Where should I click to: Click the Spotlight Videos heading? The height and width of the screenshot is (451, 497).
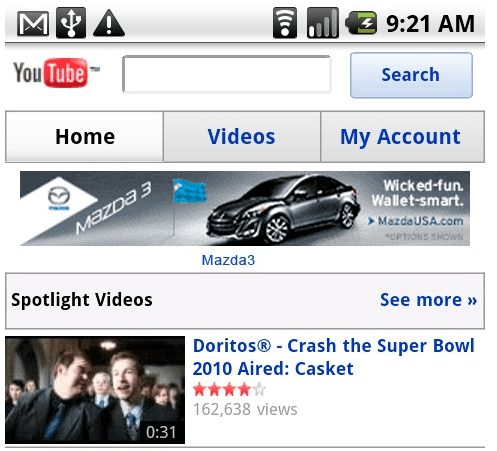pyautogui.click(x=82, y=300)
